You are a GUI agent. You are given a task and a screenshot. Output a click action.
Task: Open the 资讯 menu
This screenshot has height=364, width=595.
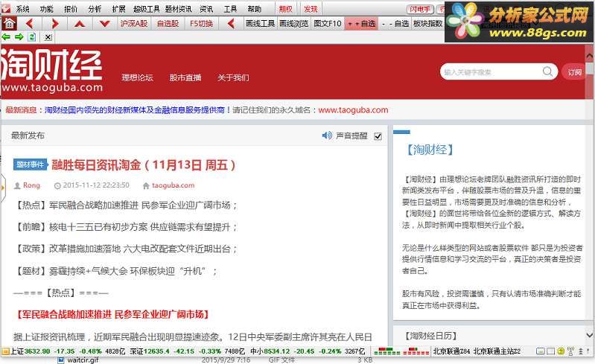pyautogui.click(x=206, y=9)
